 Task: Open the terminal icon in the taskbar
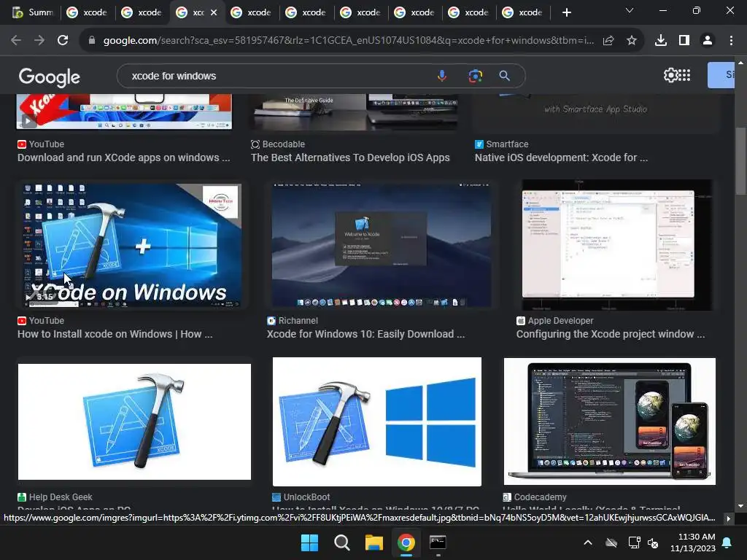tap(438, 542)
